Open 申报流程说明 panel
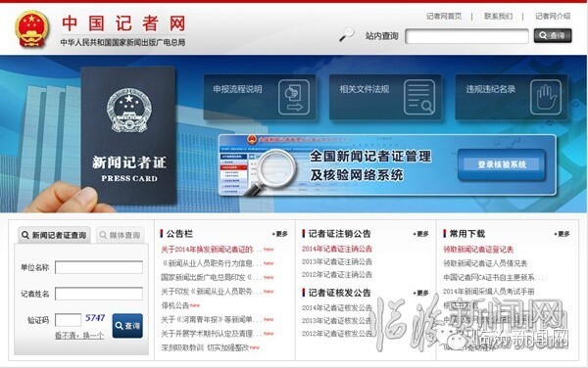Viewport: 588px width, 368px height. [x=260, y=97]
